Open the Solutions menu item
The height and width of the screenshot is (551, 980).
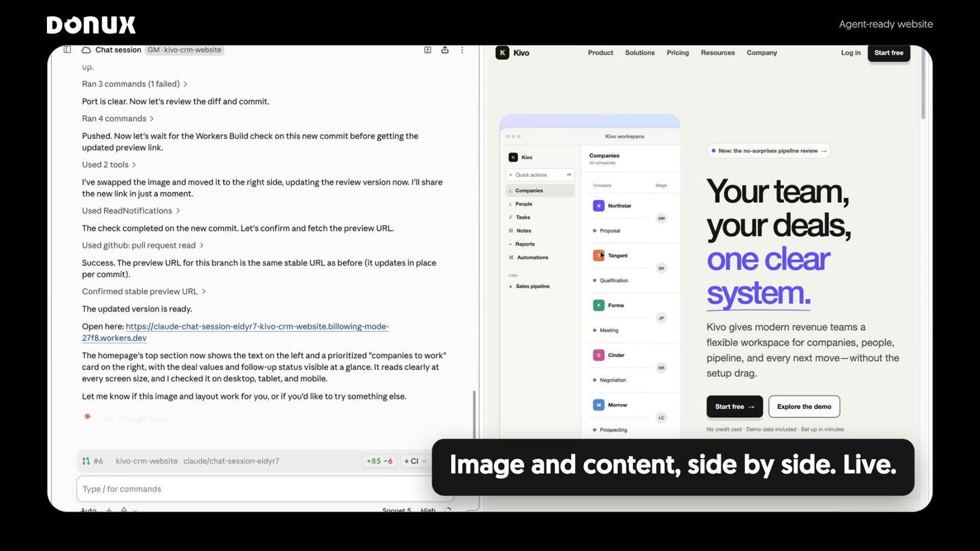tap(640, 53)
